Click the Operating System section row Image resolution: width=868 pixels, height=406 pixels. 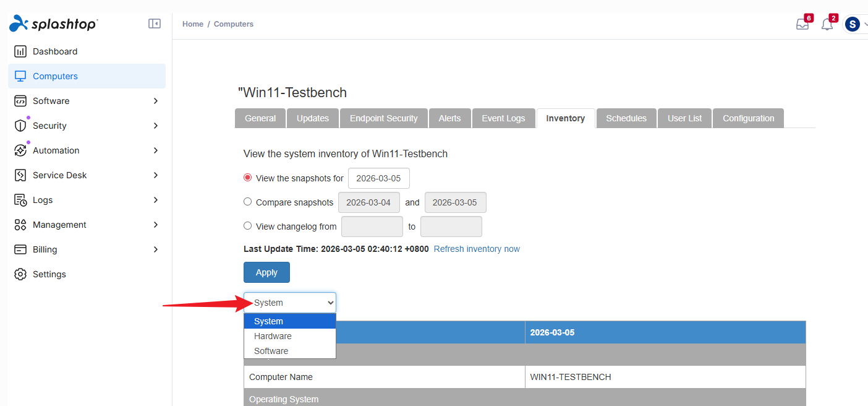pyautogui.click(x=525, y=397)
